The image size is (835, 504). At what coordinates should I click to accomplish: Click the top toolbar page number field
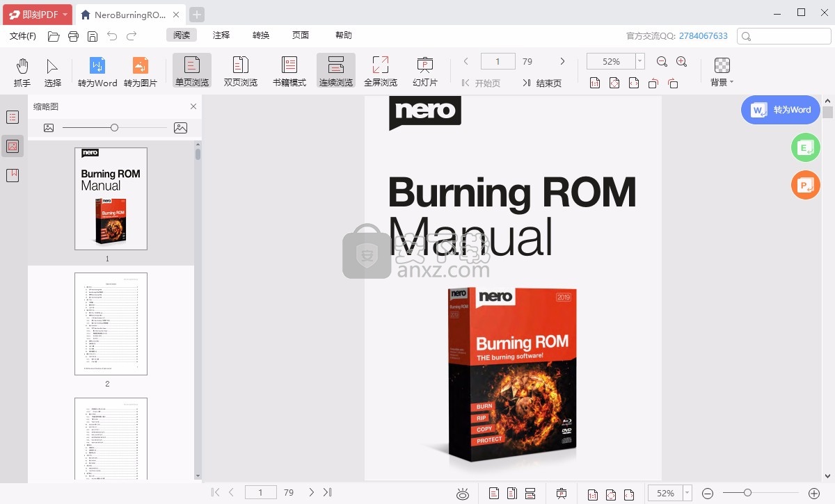498,62
